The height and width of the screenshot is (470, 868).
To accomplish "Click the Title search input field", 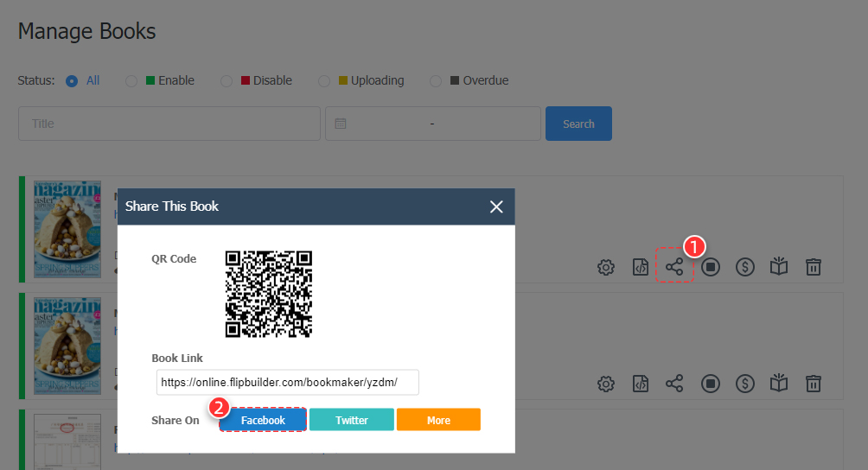I will click(169, 124).
